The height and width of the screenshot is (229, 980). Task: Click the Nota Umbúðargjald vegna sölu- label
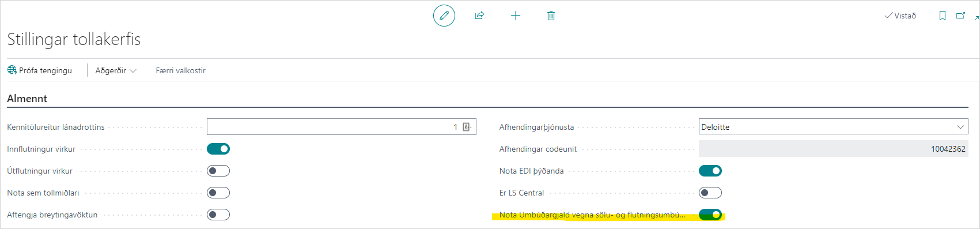click(x=592, y=215)
